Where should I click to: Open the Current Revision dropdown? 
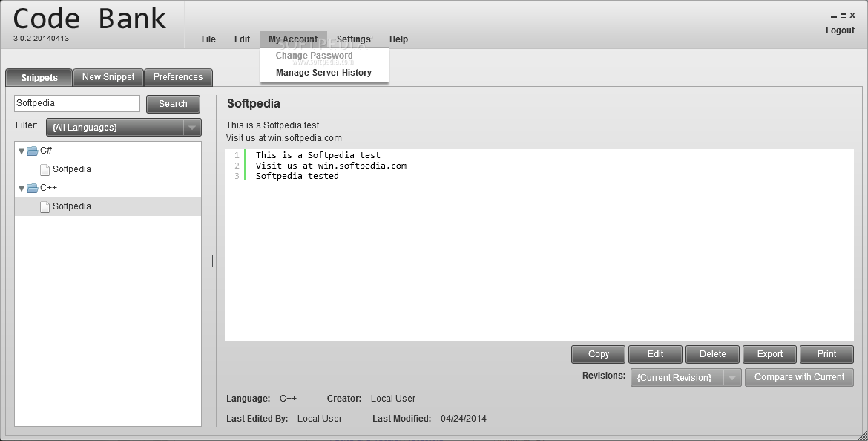click(x=685, y=377)
